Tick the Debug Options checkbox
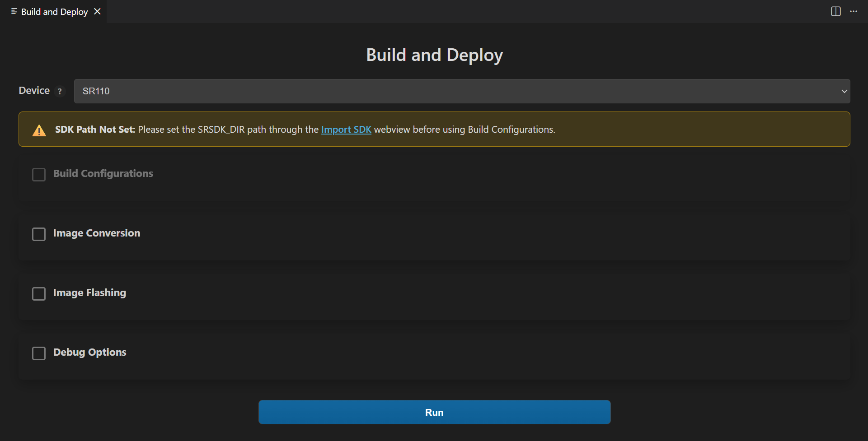 pyautogui.click(x=39, y=353)
